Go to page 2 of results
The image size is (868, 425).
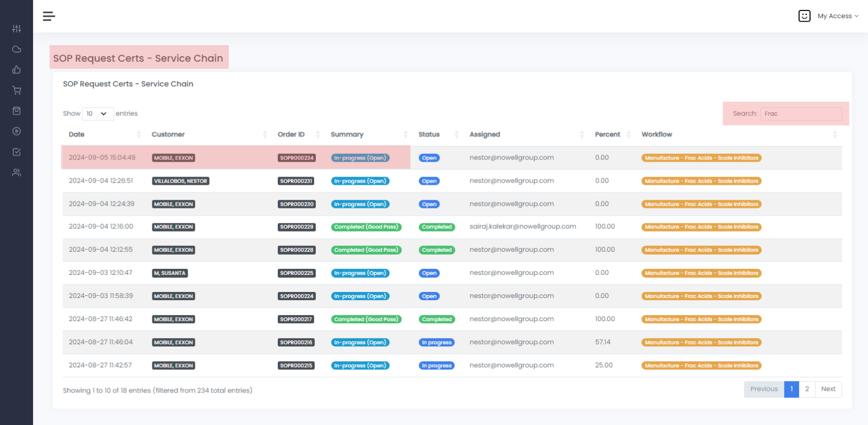point(806,389)
